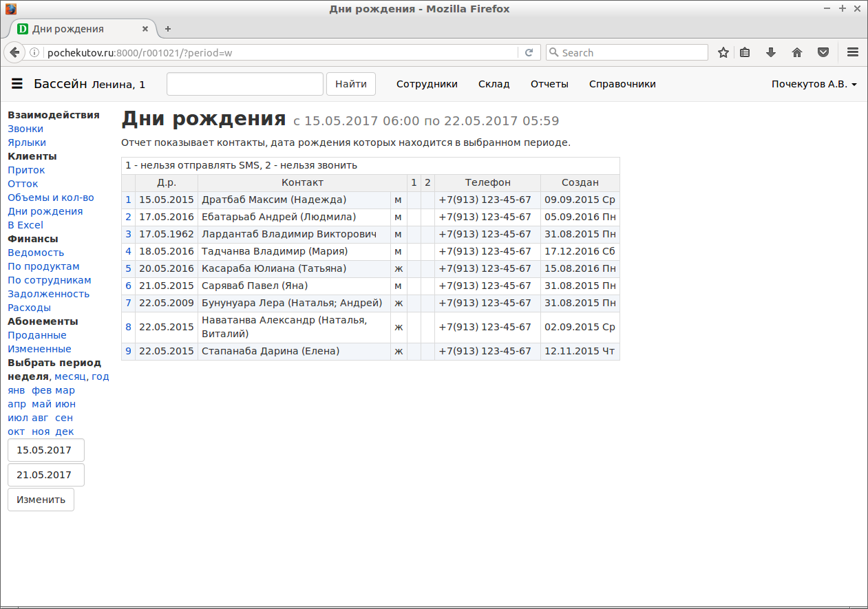The image size is (868, 609).
Task: Open the Проданные subscriptions link
Action: [37, 335]
